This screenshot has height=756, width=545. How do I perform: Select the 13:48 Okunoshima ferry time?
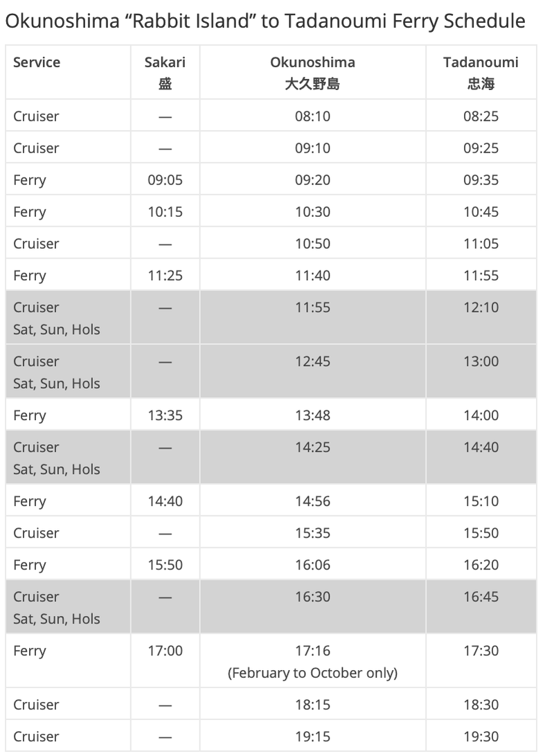coord(313,415)
